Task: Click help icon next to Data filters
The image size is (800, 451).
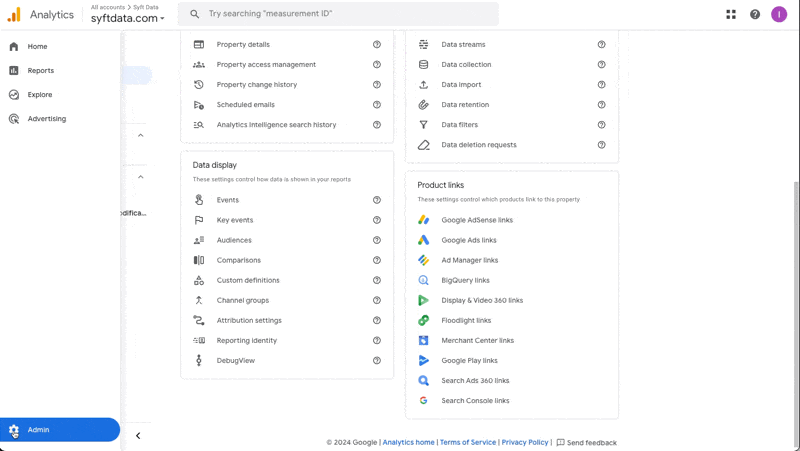Action: [x=601, y=125]
